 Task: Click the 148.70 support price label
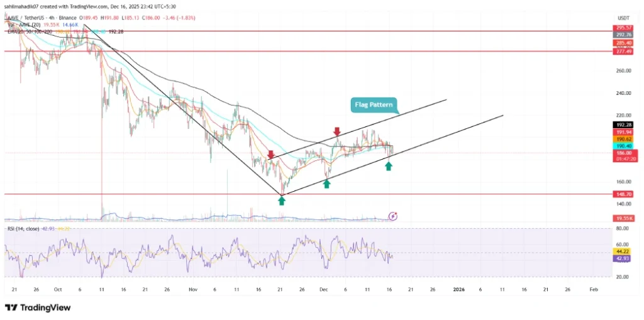[x=622, y=194]
